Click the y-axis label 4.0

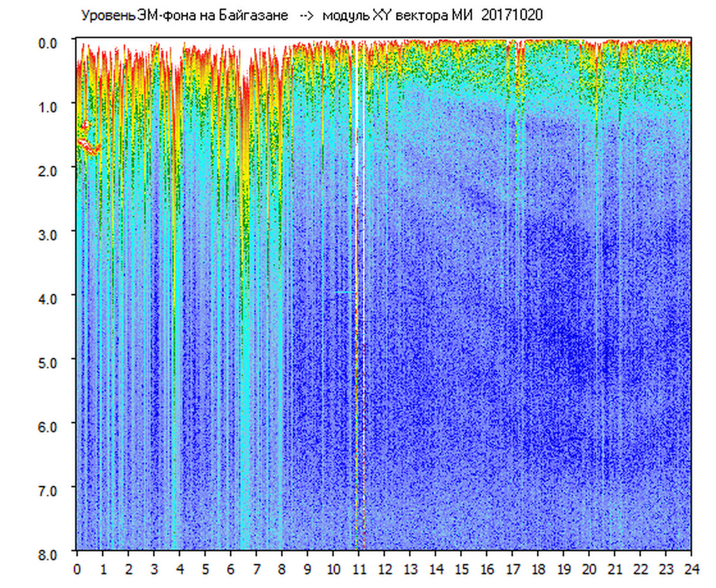pyautogui.click(x=49, y=298)
